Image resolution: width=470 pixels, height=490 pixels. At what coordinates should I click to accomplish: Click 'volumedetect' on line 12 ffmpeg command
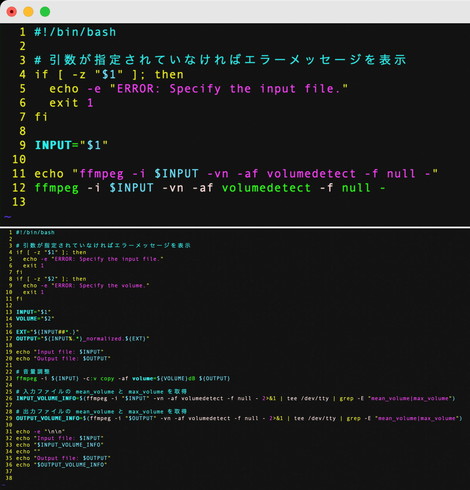pyautogui.click(x=266, y=188)
